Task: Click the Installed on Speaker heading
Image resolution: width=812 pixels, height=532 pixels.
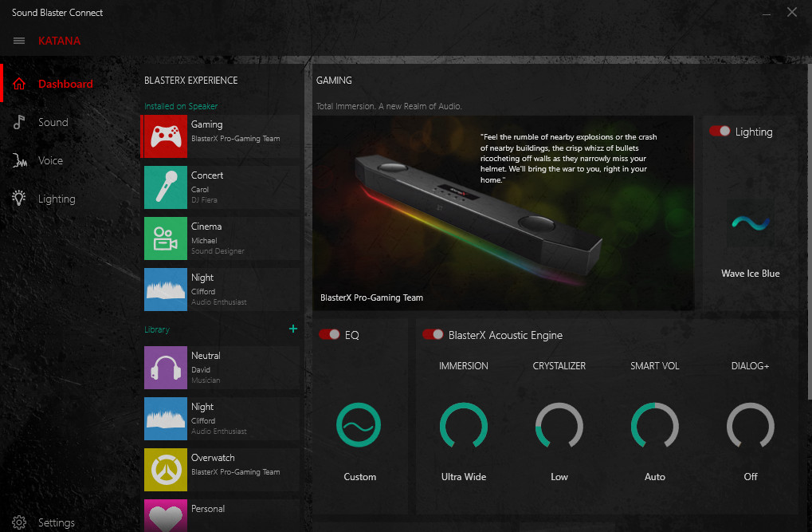Action: (x=181, y=106)
